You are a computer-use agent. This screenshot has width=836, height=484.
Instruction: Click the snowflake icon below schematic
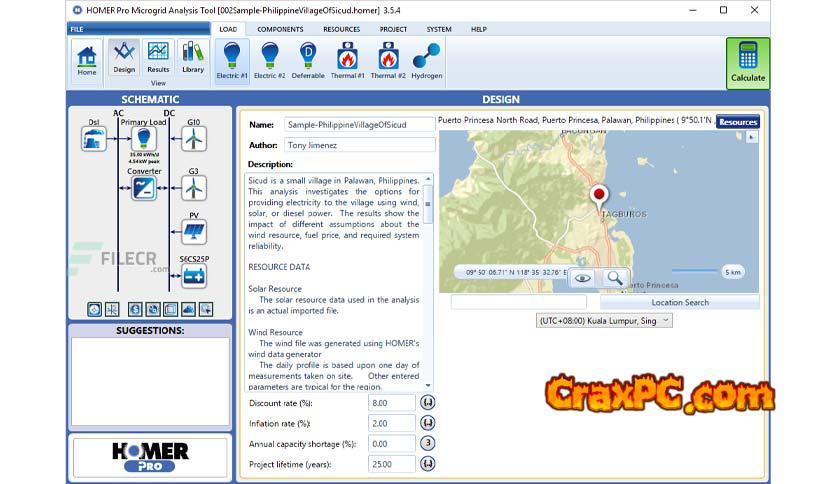tap(112, 309)
